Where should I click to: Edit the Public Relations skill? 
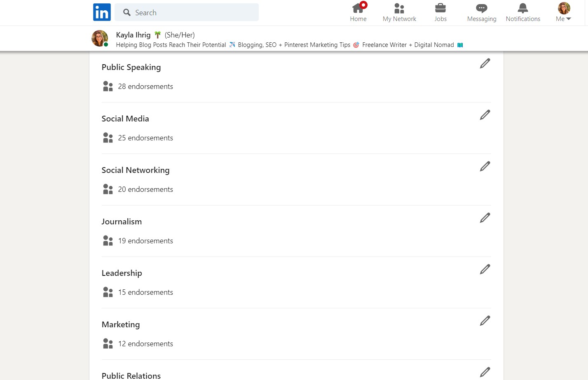[485, 372]
